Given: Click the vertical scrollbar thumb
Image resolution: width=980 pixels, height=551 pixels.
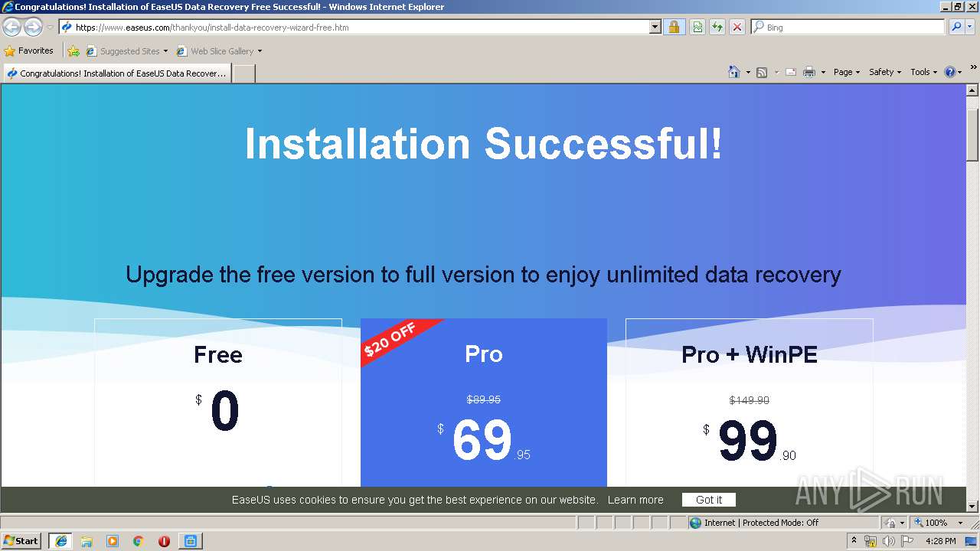Looking at the screenshot, I should click(972, 135).
